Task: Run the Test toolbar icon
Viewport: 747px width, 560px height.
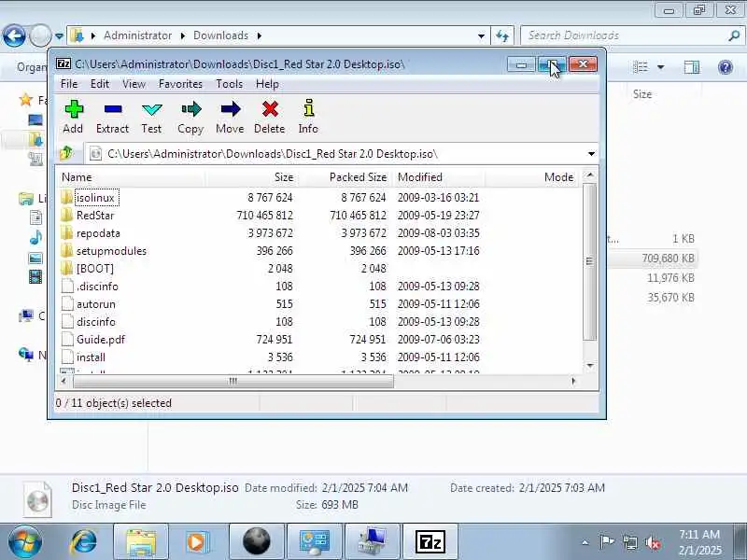Action: [152, 109]
